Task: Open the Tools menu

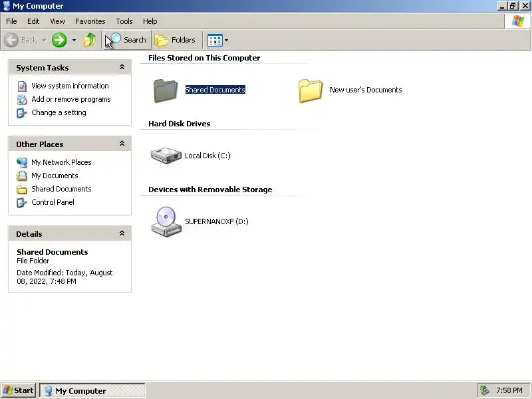Action: 124,21
